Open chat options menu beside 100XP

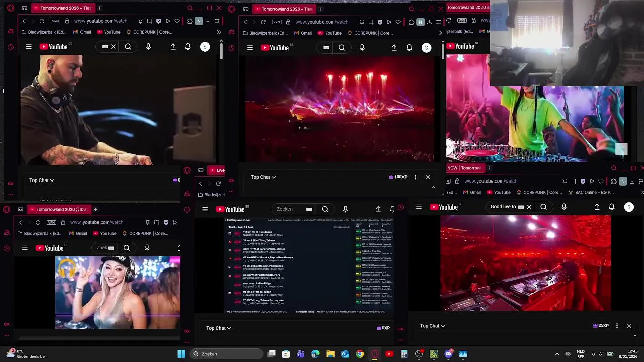415,177
